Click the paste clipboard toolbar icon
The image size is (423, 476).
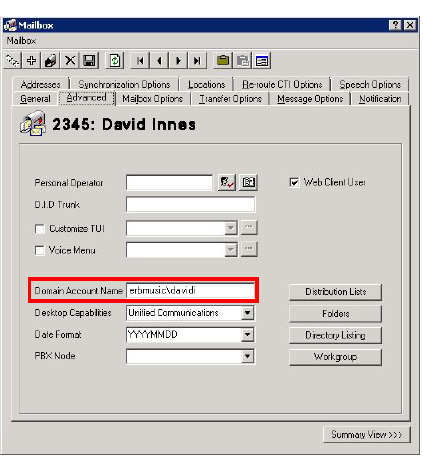(x=243, y=61)
